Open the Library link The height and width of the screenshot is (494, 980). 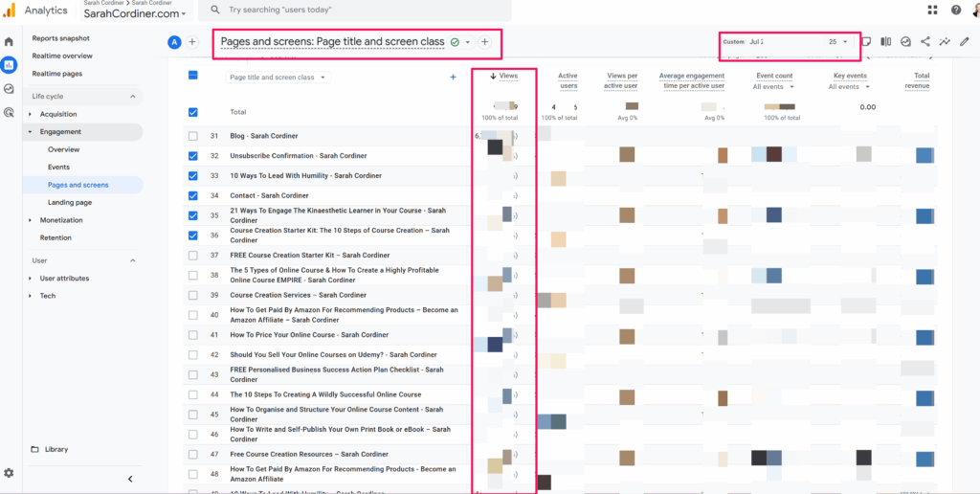(56, 449)
